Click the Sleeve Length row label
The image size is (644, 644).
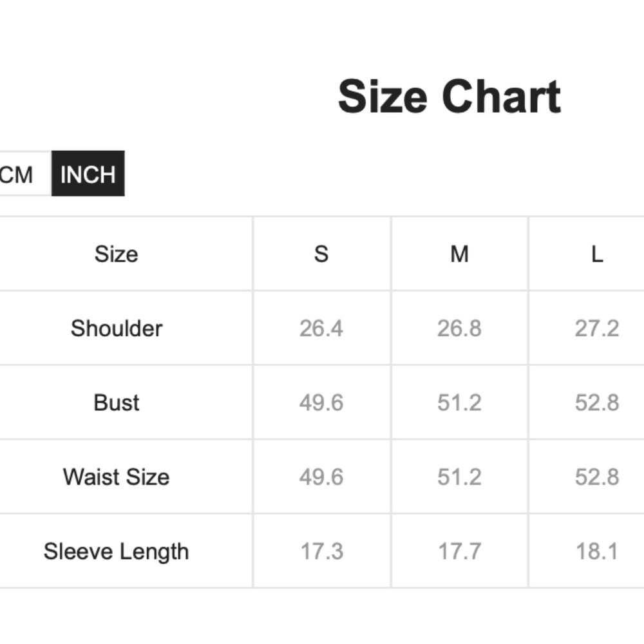117,551
